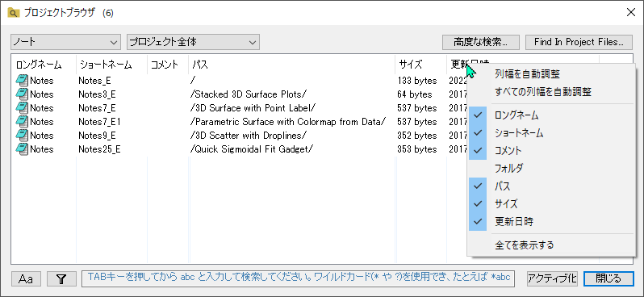The image size is (644, 297).
Task: Close the Project Browser window
Action: [631, 12]
